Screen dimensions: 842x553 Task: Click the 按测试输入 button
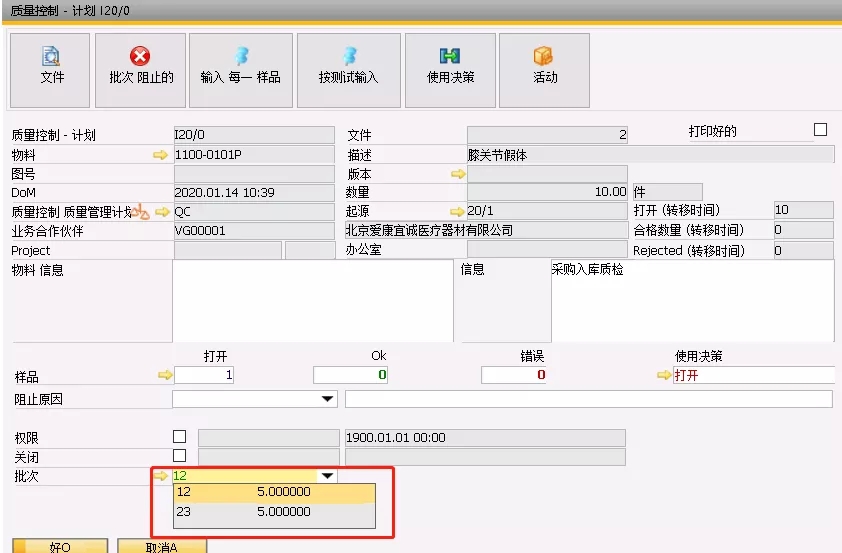pos(349,70)
